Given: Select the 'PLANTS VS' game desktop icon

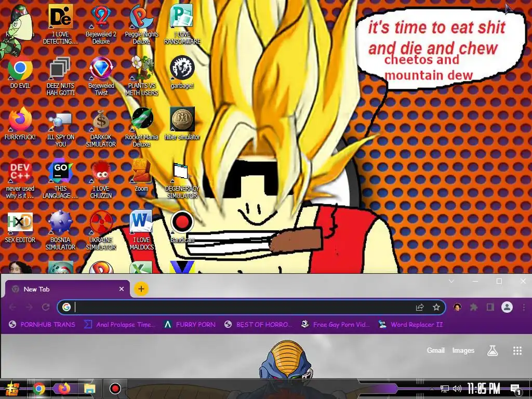Looking at the screenshot, I should click(x=141, y=76).
